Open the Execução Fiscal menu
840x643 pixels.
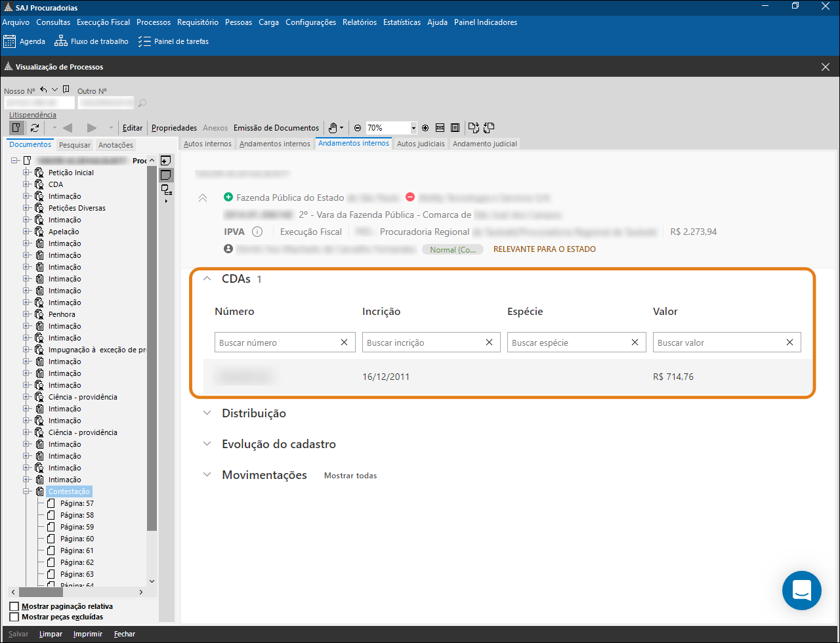pyautogui.click(x=103, y=22)
